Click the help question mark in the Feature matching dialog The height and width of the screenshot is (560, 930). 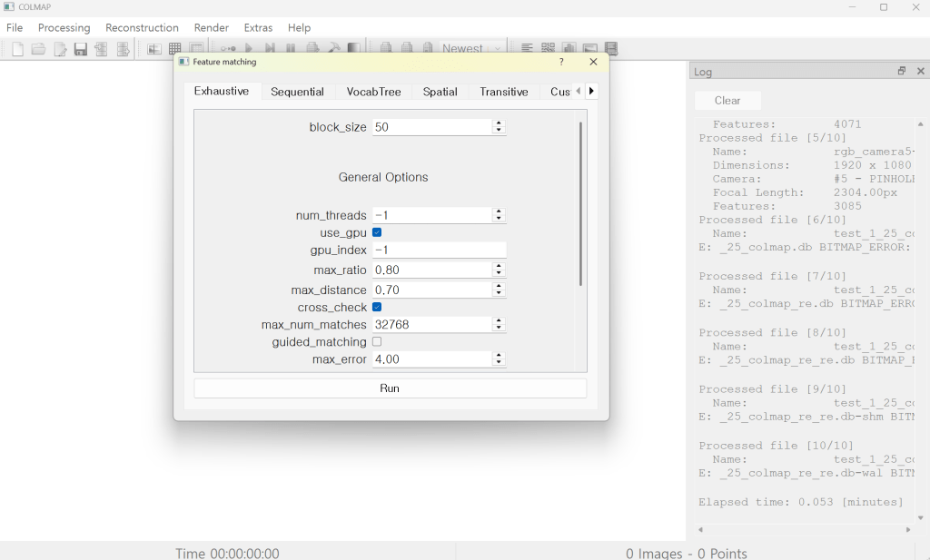coord(561,62)
